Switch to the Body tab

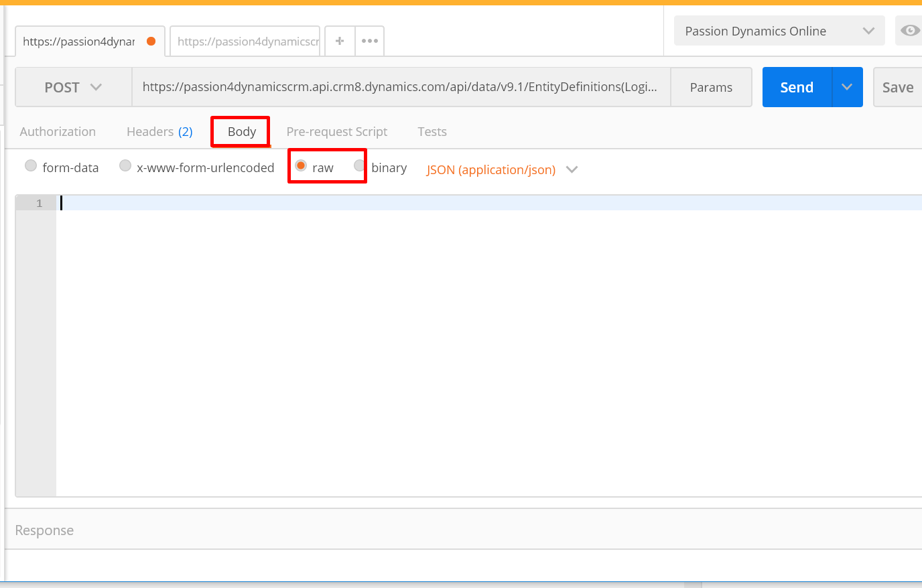(x=241, y=131)
